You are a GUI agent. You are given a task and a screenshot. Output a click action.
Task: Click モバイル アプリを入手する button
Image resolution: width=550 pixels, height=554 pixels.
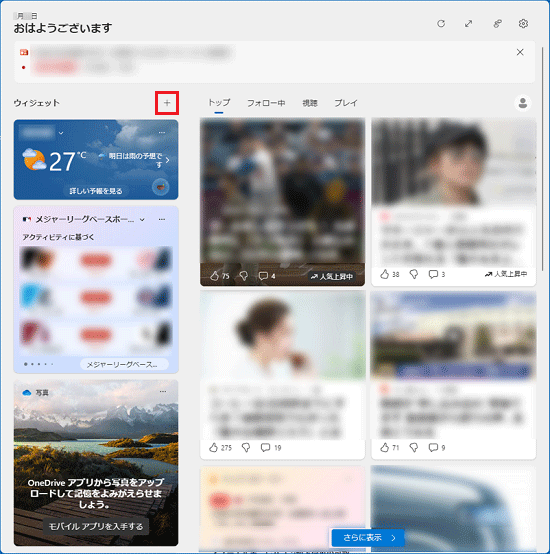(96, 526)
